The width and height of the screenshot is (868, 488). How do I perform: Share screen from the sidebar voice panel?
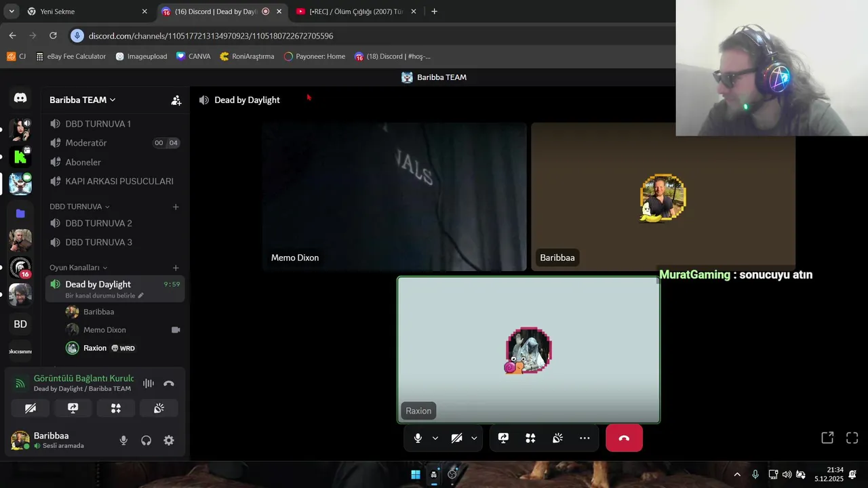(x=73, y=408)
